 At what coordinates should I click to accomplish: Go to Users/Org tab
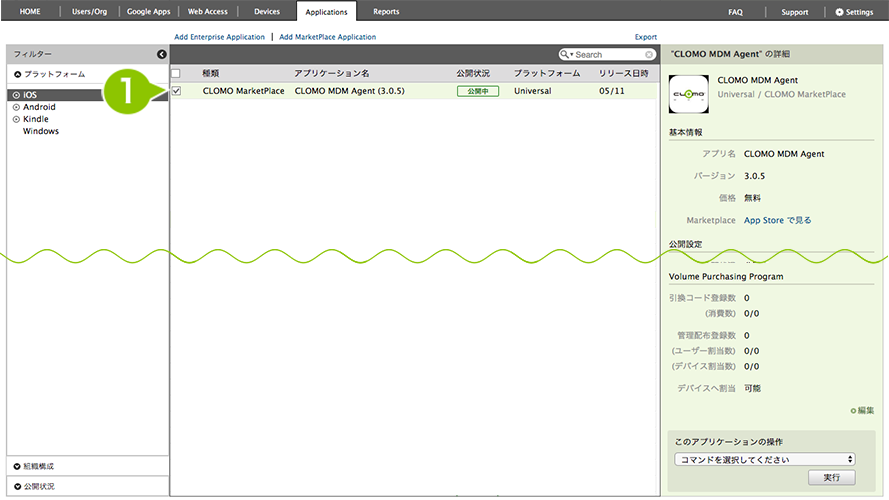point(89,11)
